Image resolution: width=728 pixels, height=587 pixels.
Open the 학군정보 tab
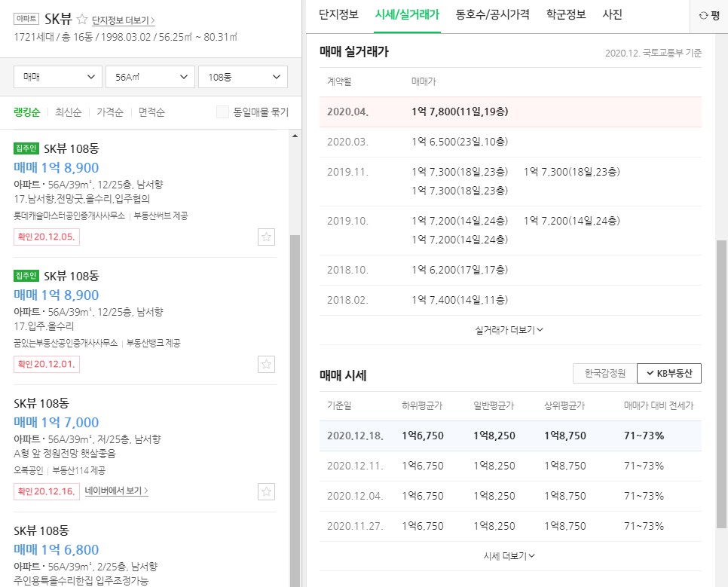(566, 15)
